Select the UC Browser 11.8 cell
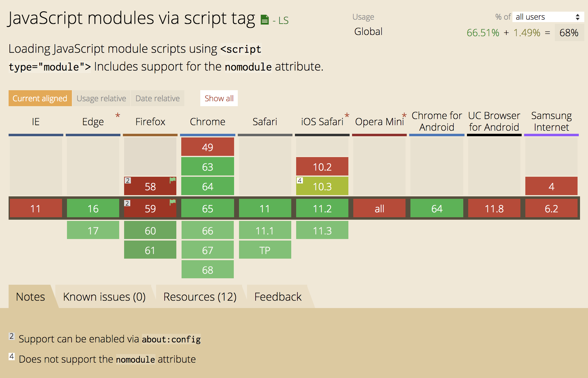The height and width of the screenshot is (378, 588). coord(494,208)
